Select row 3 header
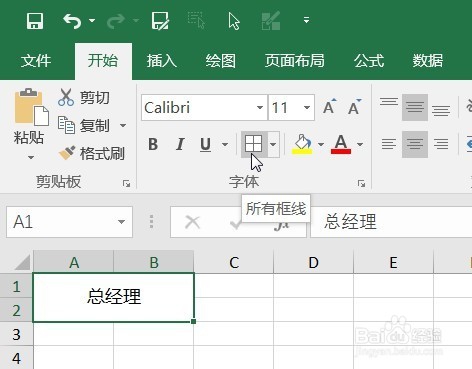The image size is (472, 369). [16, 334]
